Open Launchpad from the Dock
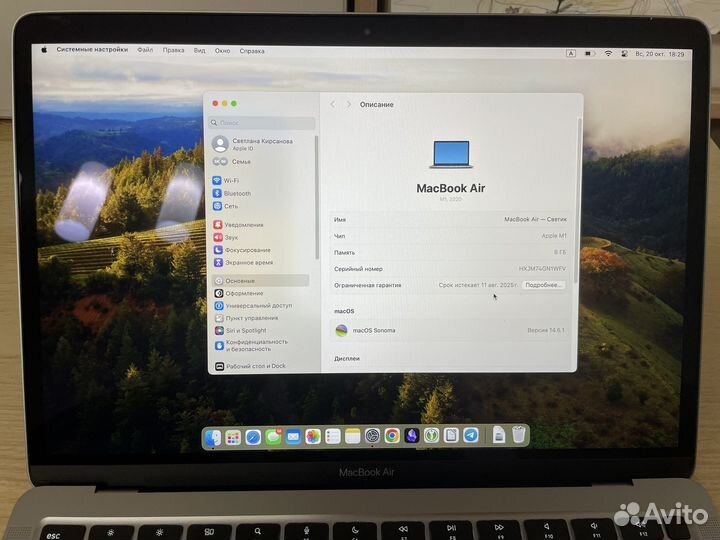This screenshot has height=540, width=720. [233, 437]
